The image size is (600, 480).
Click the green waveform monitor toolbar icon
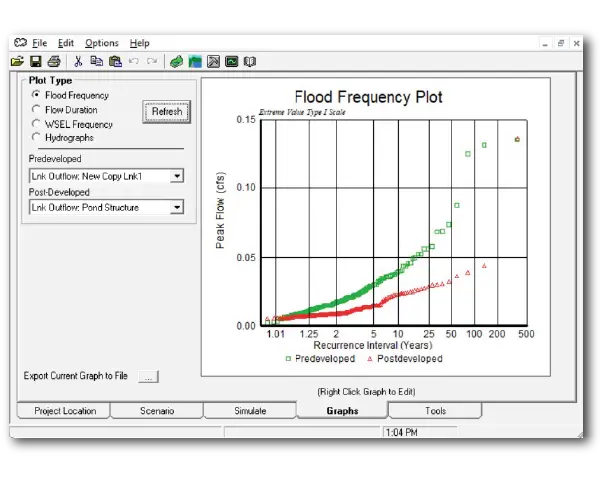pyautogui.click(x=232, y=61)
